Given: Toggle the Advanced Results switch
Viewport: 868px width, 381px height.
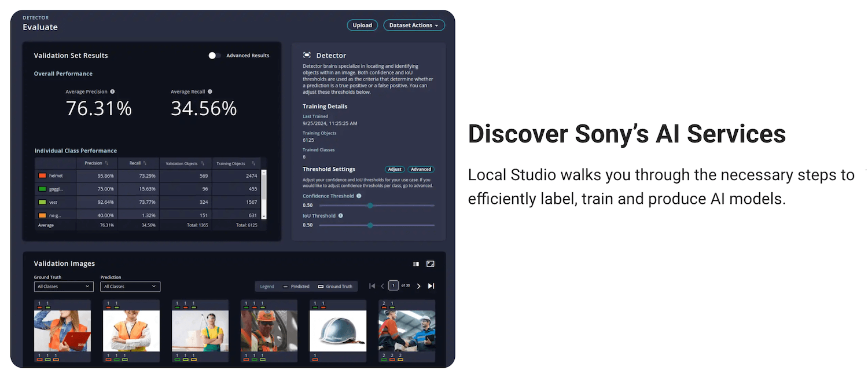Looking at the screenshot, I should (x=215, y=56).
